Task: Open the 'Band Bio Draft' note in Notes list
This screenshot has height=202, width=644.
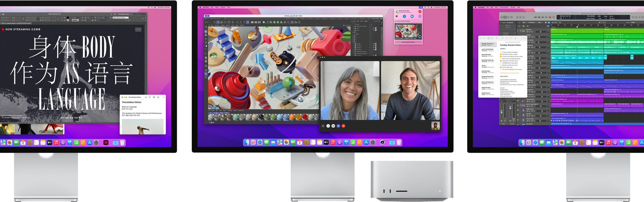Action: (488, 55)
